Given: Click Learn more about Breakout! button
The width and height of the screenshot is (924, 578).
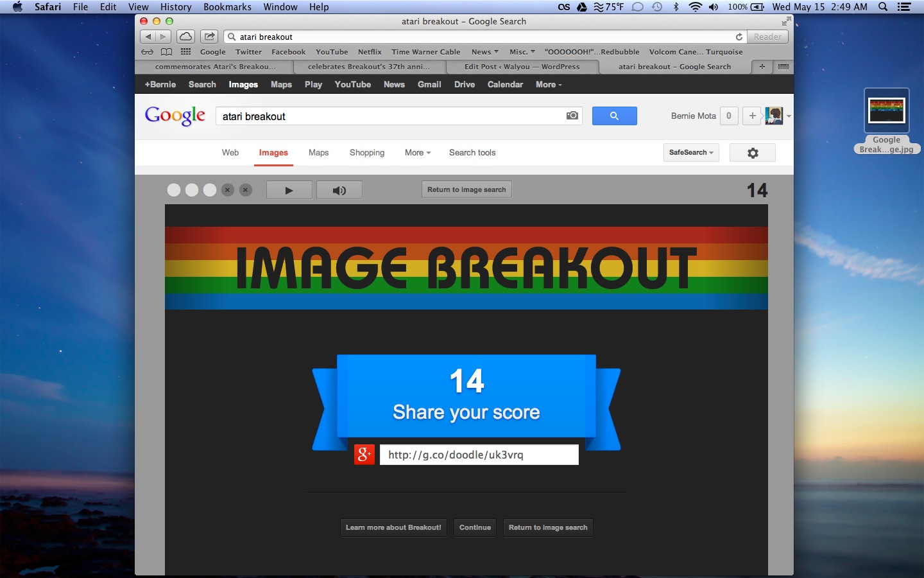Looking at the screenshot, I should pyautogui.click(x=393, y=527).
